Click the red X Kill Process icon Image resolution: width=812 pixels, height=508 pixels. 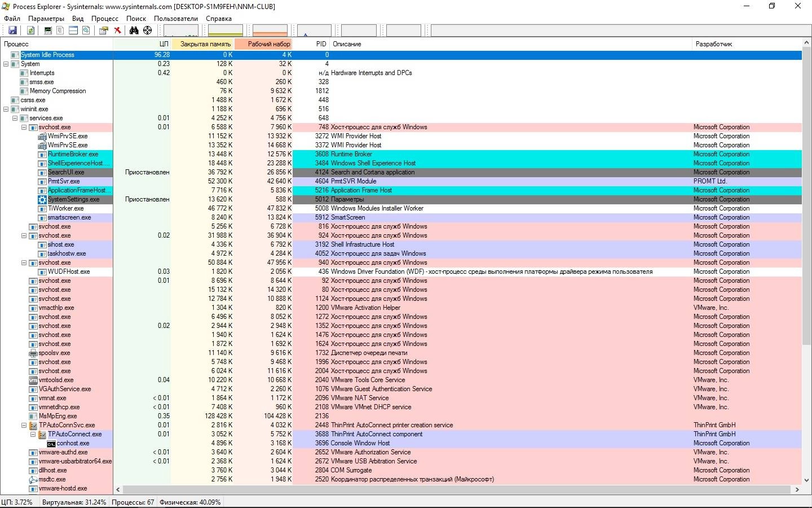point(117,30)
